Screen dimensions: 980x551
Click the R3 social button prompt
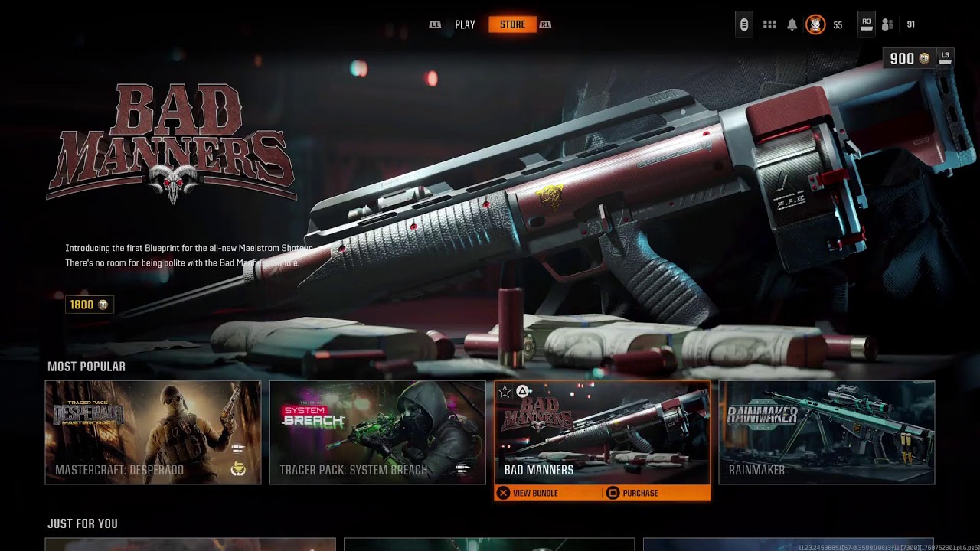[x=867, y=24]
